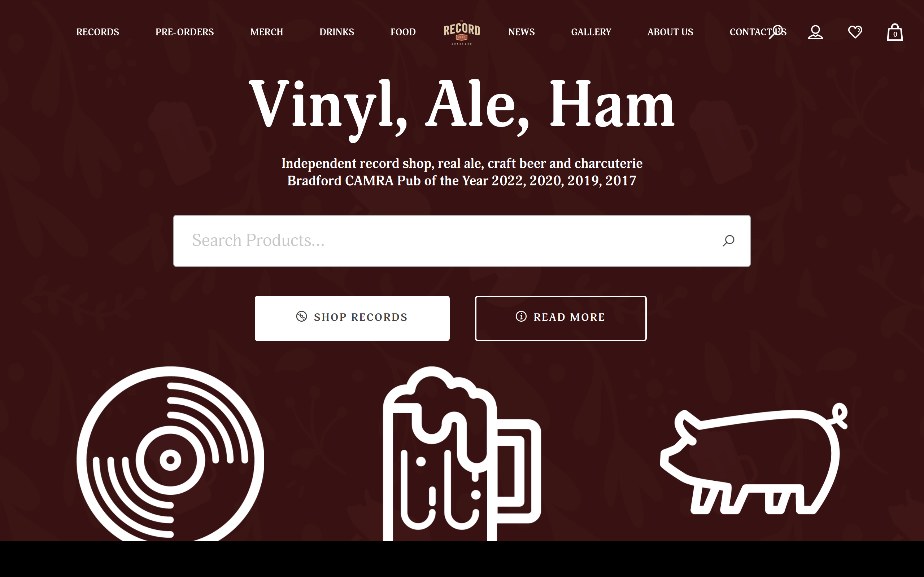Navigate to the Food page
Screen dimensions: 924x577
click(403, 32)
